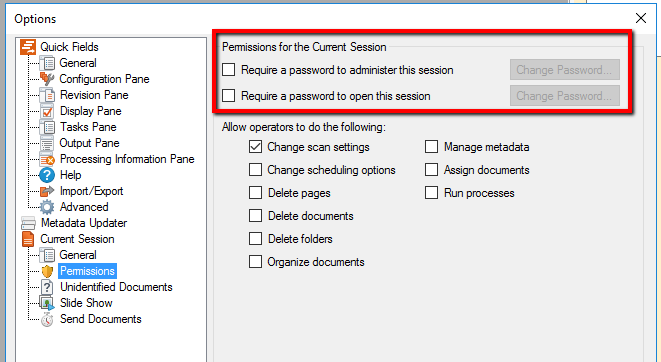Image resolution: width=661 pixels, height=362 pixels.
Task: Select the Advanced gear icon
Action: point(47,207)
